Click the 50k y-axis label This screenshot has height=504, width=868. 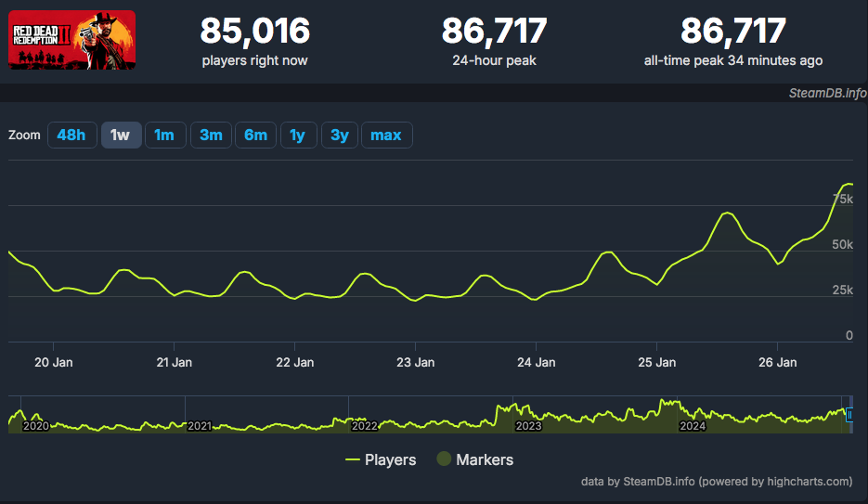point(843,244)
